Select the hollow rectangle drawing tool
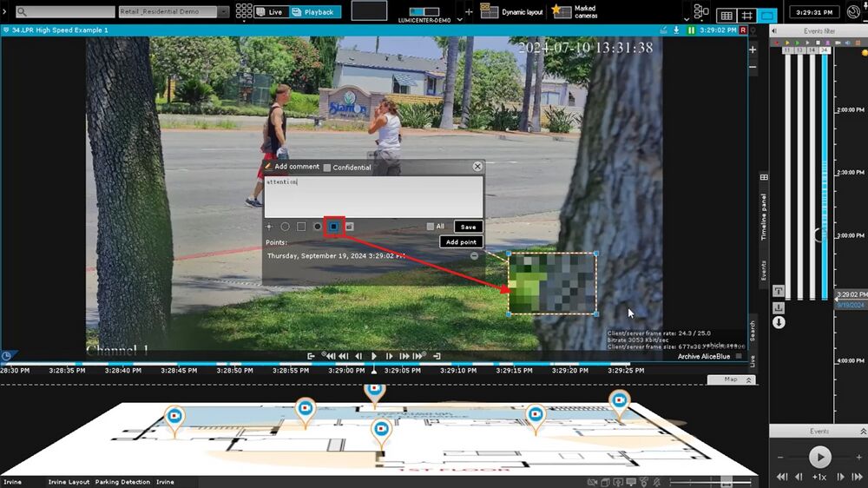This screenshot has height=488, width=868. pos(301,227)
